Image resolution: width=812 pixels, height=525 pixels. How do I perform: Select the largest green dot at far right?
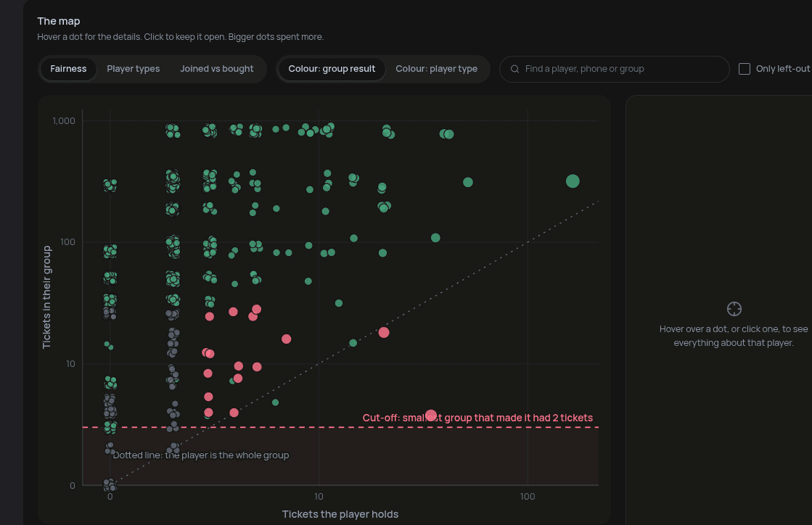(573, 181)
